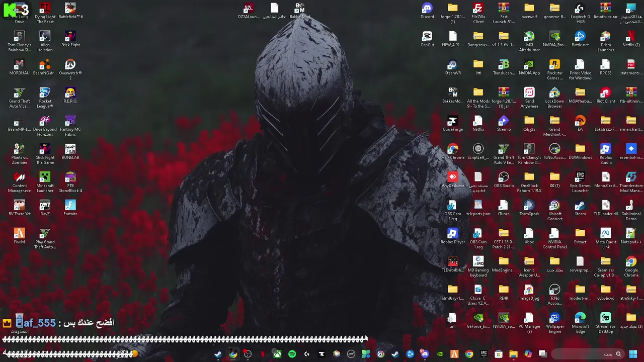Open the Fortnite desktop shortcut

coord(70,208)
